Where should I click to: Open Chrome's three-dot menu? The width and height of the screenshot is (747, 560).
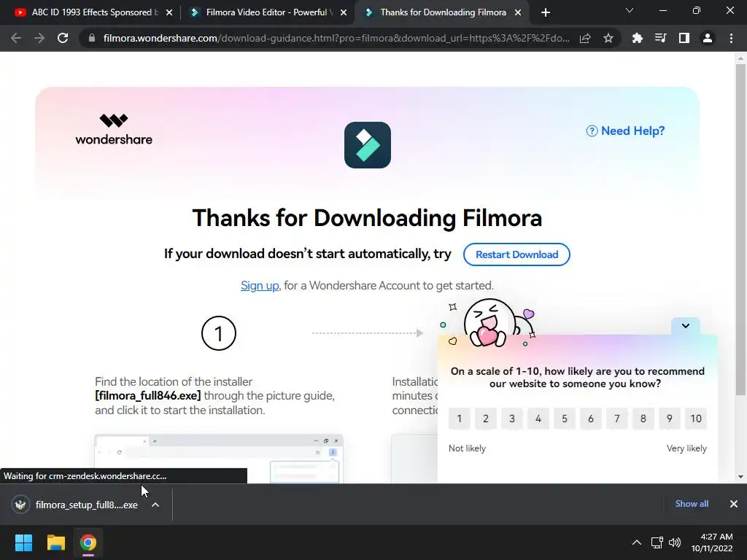click(x=731, y=38)
